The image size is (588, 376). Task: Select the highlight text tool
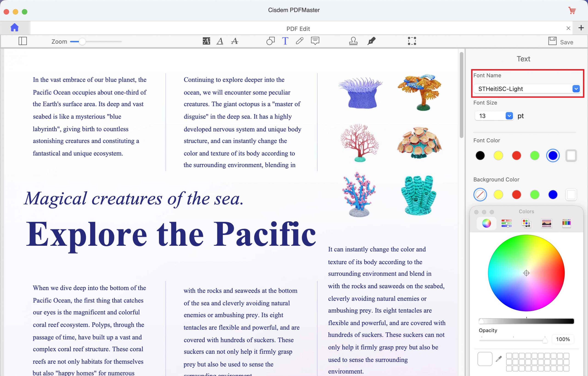click(x=206, y=41)
